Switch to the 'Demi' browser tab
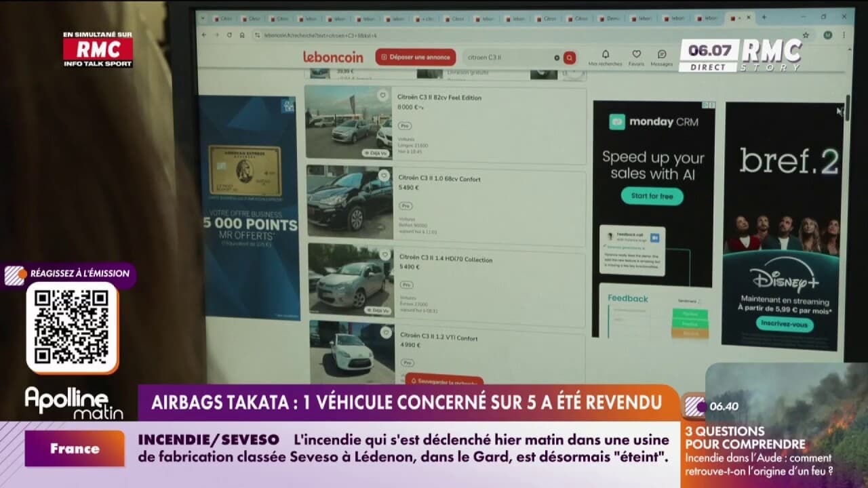The height and width of the screenshot is (488, 868). pyautogui.click(x=610, y=18)
